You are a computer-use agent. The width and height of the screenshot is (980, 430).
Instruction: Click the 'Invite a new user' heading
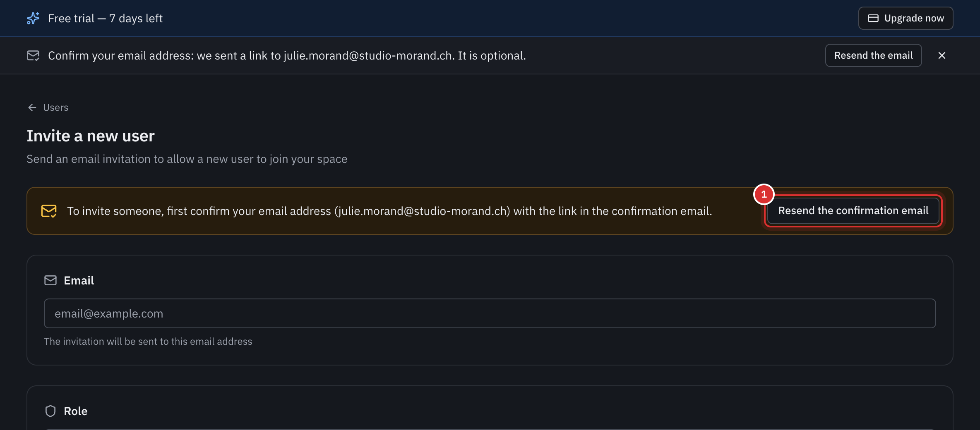[91, 136]
